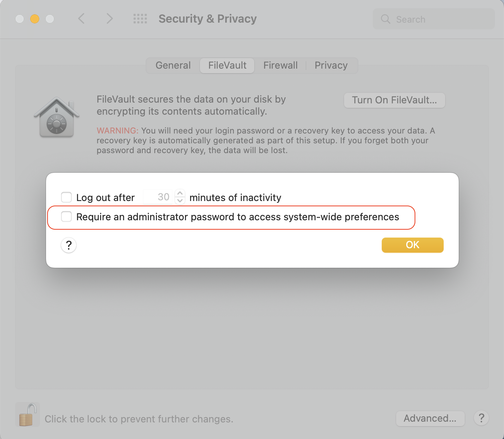The height and width of the screenshot is (439, 504).
Task: Click the bottom-right help question mark
Action: click(481, 418)
